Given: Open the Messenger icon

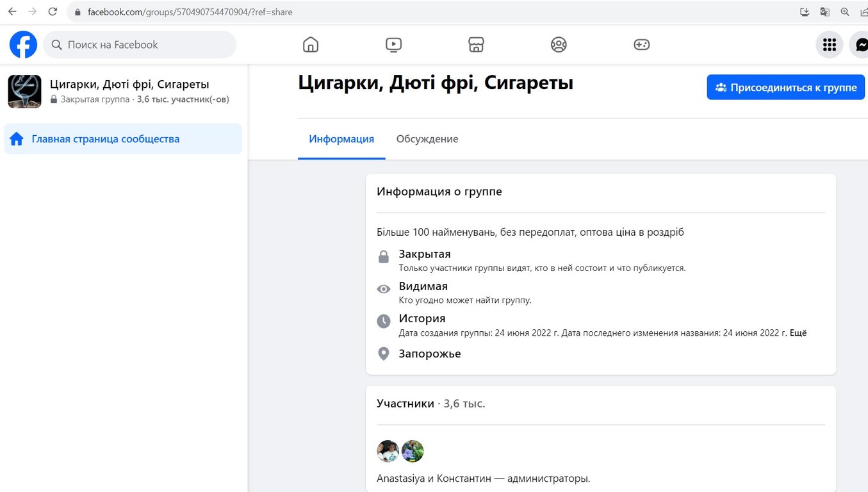Looking at the screenshot, I should click(x=860, y=45).
